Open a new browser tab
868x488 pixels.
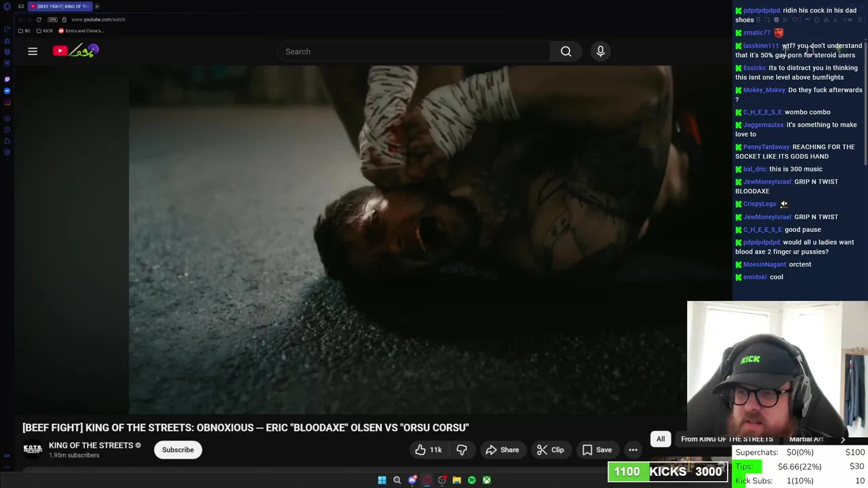[x=97, y=6]
